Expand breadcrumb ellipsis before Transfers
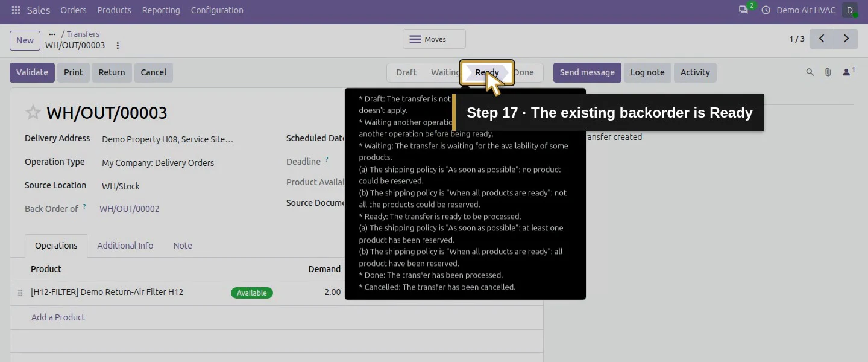Viewport: 868px width, 362px height. (x=52, y=34)
